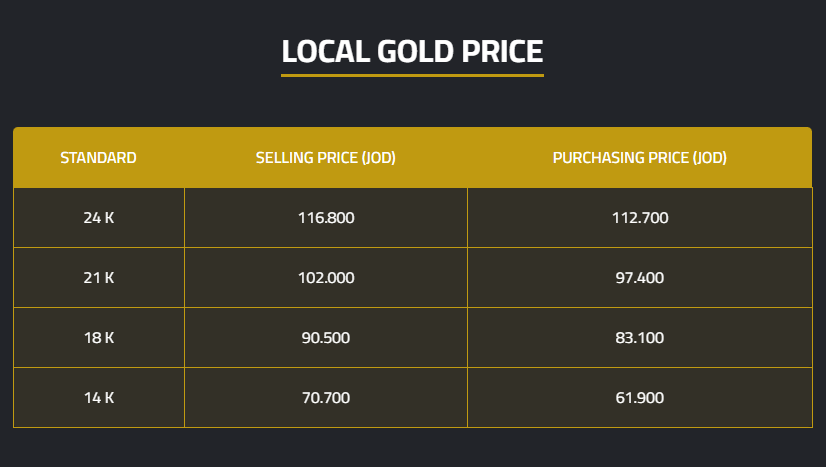The height and width of the screenshot is (467, 826).
Task: Click 18 K purchasing price 83.100
Action: [639, 338]
